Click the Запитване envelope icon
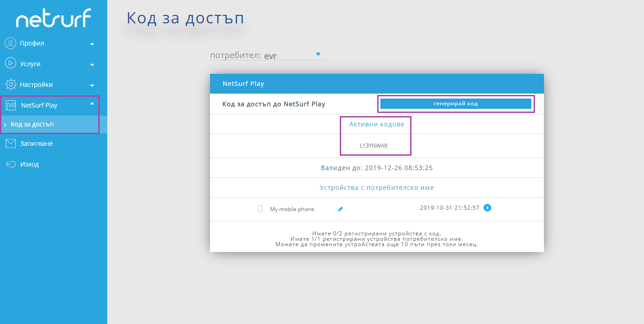 pyautogui.click(x=10, y=144)
